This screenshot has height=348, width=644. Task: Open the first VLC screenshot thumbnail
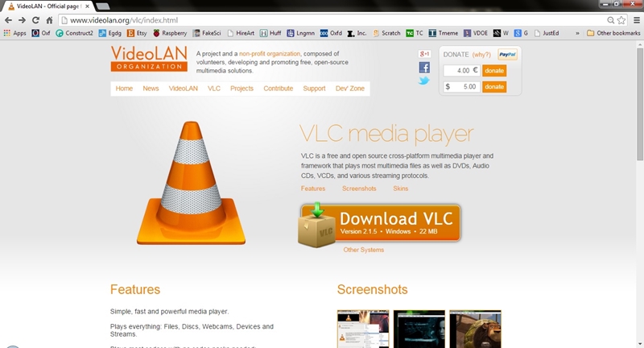pos(363,329)
